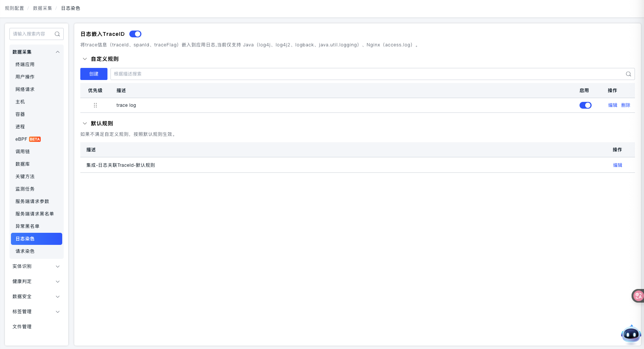The image size is (644, 349).
Task: Select 请求染色 in the sidebar
Action: [25, 251]
